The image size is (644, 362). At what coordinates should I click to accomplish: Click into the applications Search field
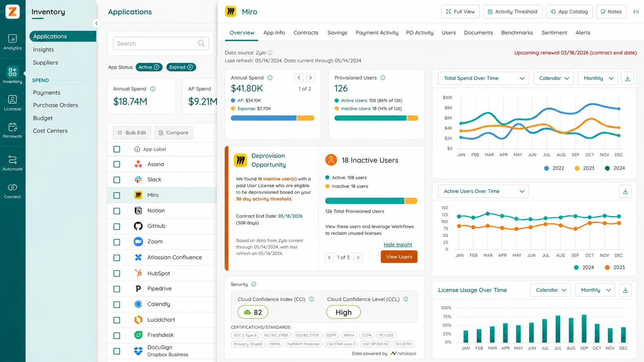click(161, 43)
